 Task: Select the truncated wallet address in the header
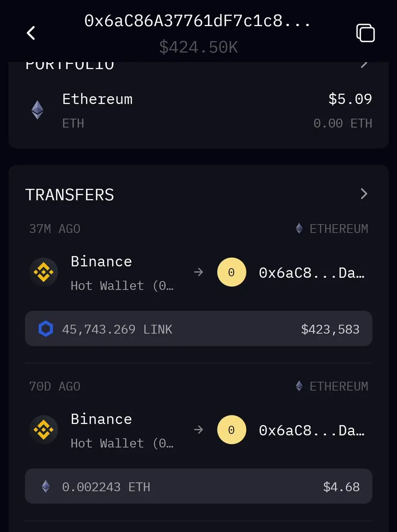click(x=198, y=21)
